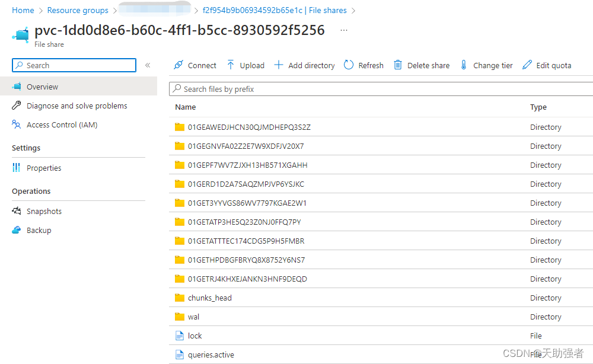The width and height of the screenshot is (593, 364).
Task: Click the Snapshots icon in the sidebar
Action: pos(16,211)
